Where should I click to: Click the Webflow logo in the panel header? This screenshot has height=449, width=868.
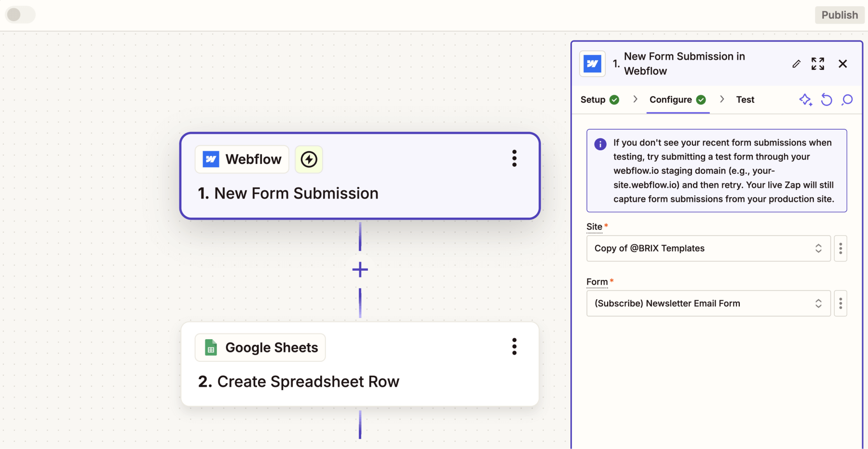coord(592,64)
